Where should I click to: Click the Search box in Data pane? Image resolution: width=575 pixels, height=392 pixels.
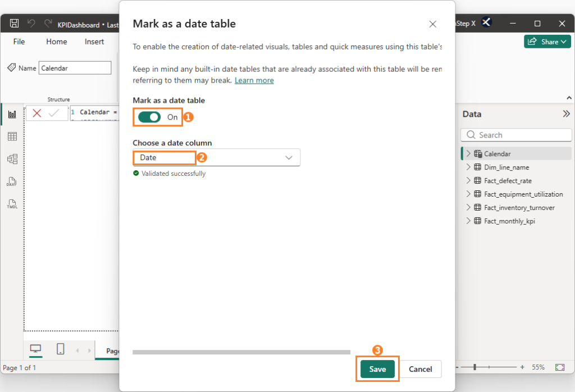click(x=516, y=135)
